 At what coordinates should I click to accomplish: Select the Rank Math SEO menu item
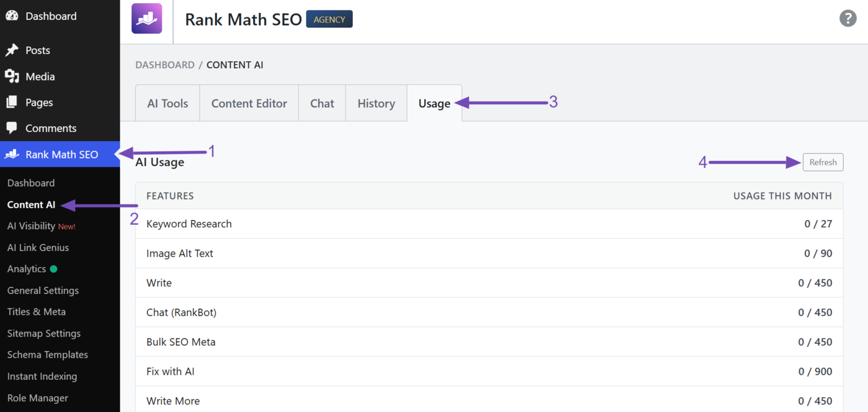coord(60,154)
